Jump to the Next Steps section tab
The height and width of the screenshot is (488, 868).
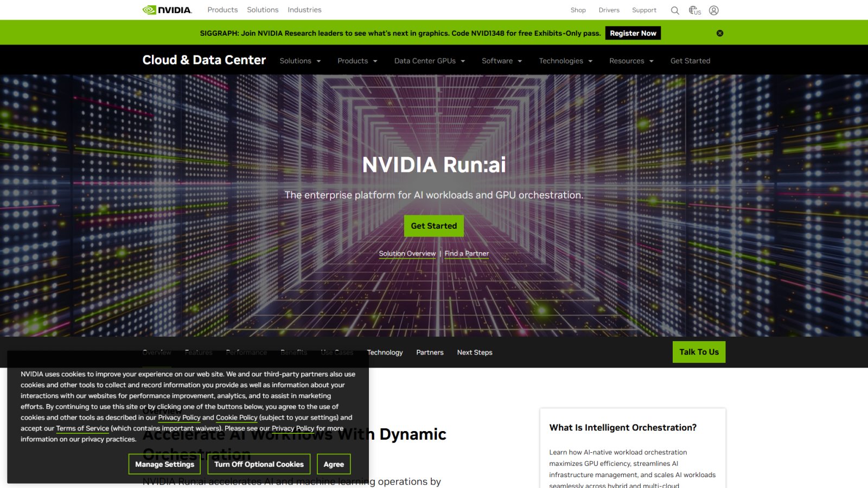475,352
